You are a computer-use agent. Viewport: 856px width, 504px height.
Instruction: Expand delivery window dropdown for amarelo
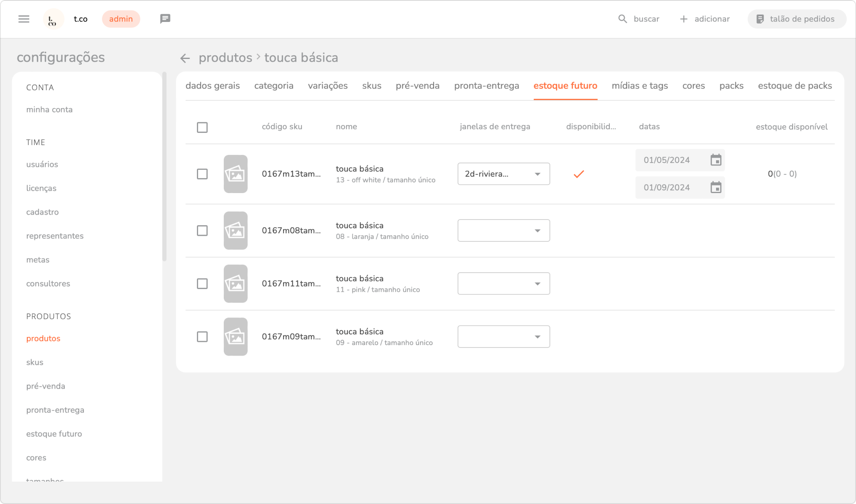pos(503,337)
